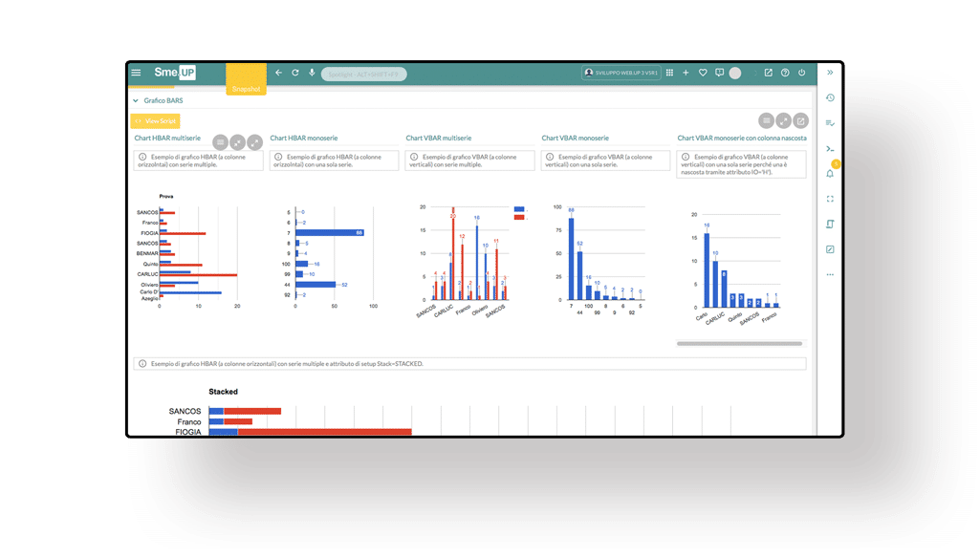980x558 pixels.
Task: Activate the microphone voice input
Action: (312, 73)
